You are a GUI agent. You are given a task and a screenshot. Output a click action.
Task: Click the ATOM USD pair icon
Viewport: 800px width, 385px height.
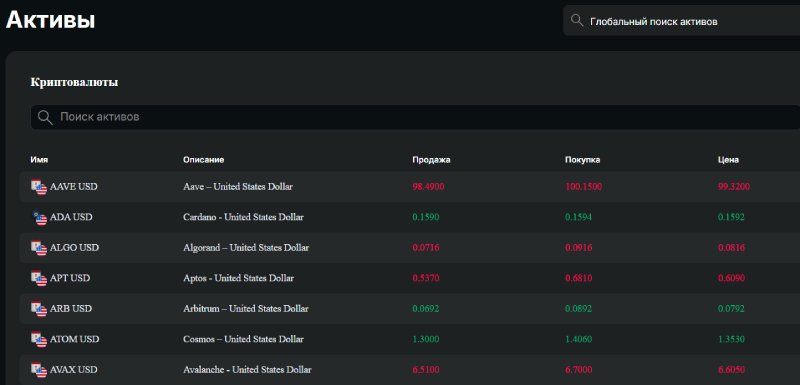tap(39, 340)
